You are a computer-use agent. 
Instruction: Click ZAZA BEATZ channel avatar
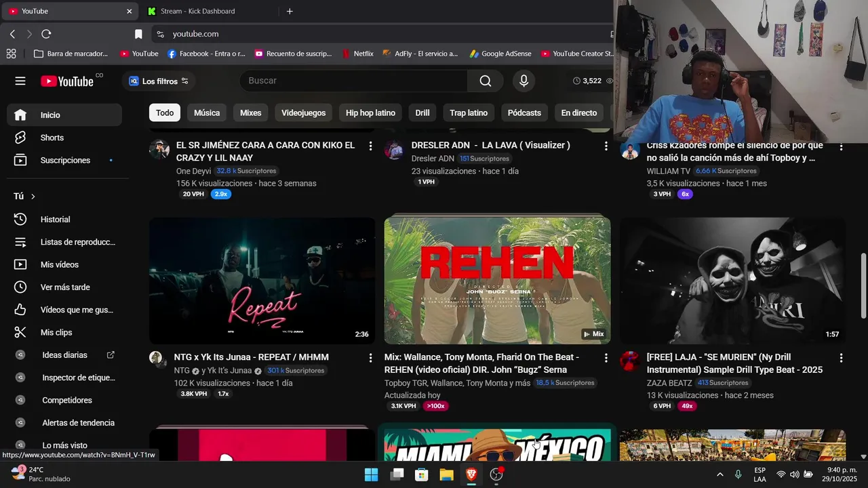click(629, 361)
